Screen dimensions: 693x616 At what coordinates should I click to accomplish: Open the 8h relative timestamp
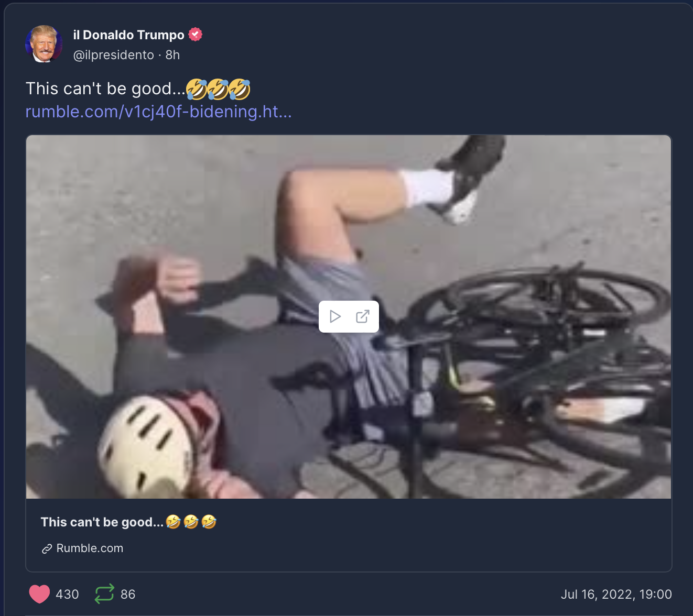click(173, 55)
